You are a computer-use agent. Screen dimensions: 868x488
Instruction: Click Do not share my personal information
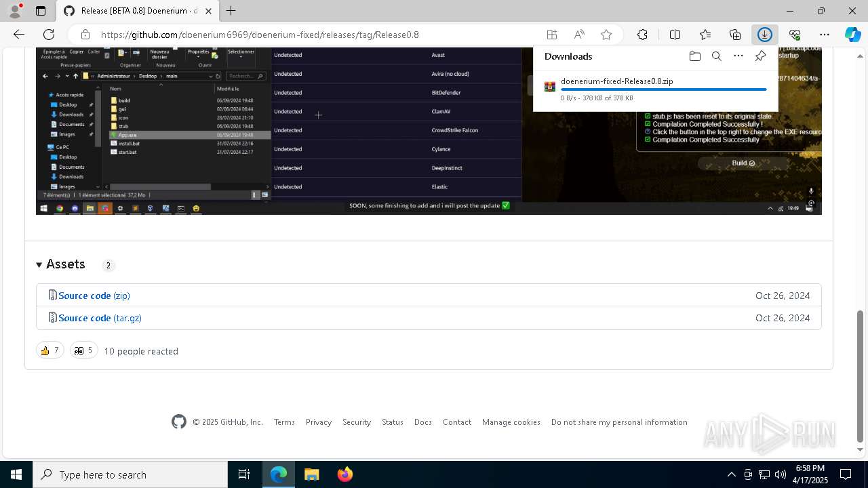(619, 422)
